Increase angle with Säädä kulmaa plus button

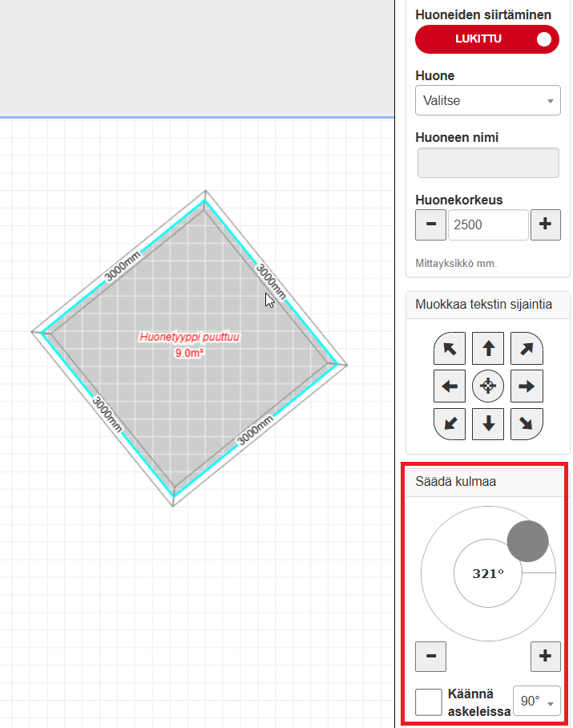(x=545, y=657)
